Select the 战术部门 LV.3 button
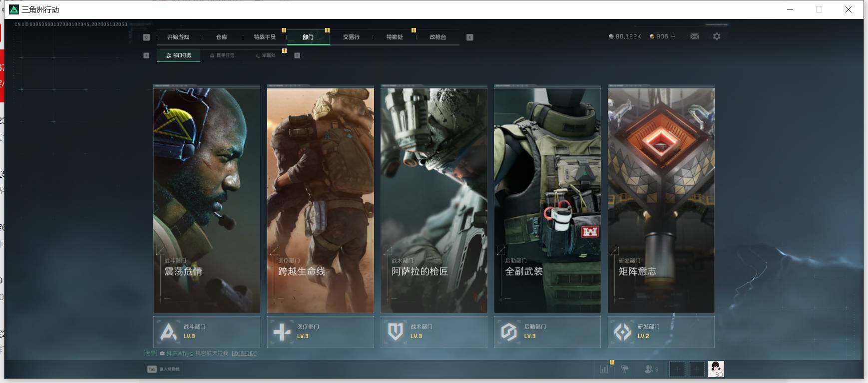The image size is (868, 383). tap(434, 332)
